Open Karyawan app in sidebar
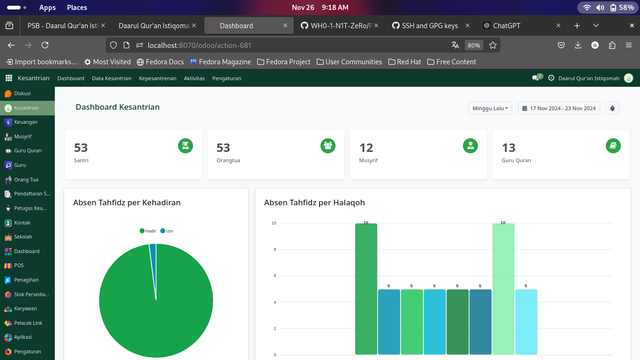 pos(27,309)
